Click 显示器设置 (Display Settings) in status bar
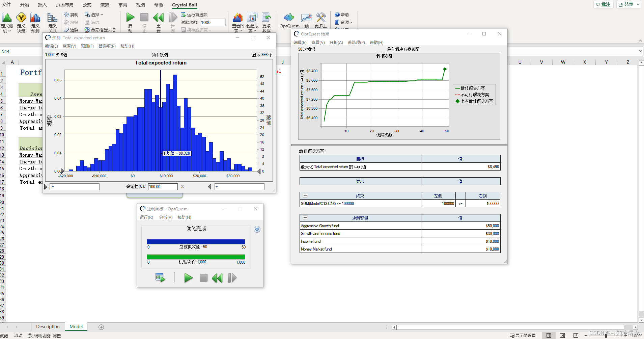This screenshot has width=644, height=339. click(523, 336)
